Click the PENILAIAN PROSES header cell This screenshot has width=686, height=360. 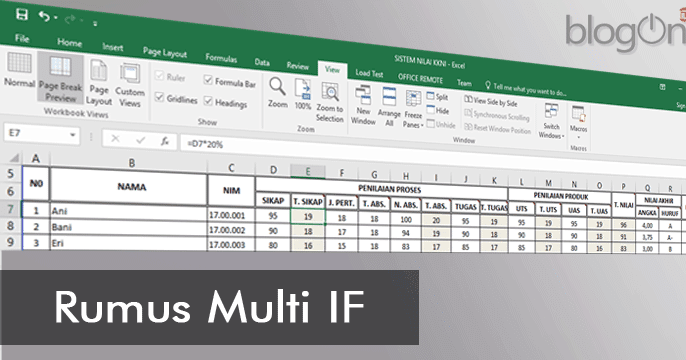coord(382,189)
